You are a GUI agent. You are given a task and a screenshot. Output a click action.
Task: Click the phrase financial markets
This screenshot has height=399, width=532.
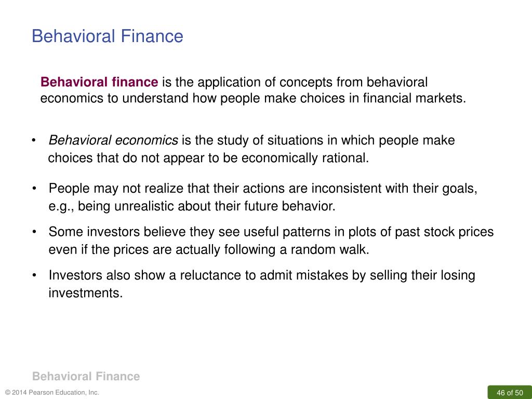tap(414, 98)
